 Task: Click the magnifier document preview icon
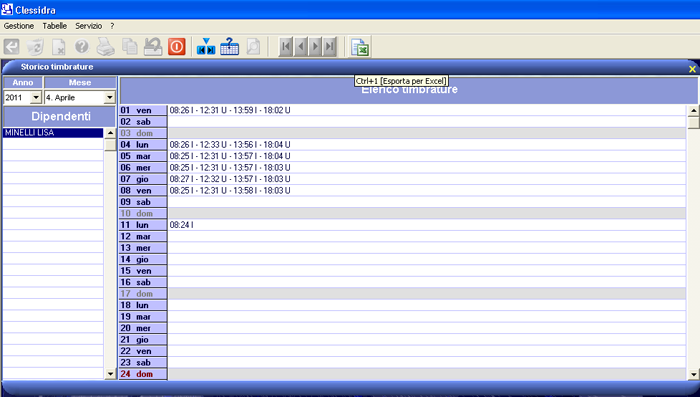pos(253,46)
